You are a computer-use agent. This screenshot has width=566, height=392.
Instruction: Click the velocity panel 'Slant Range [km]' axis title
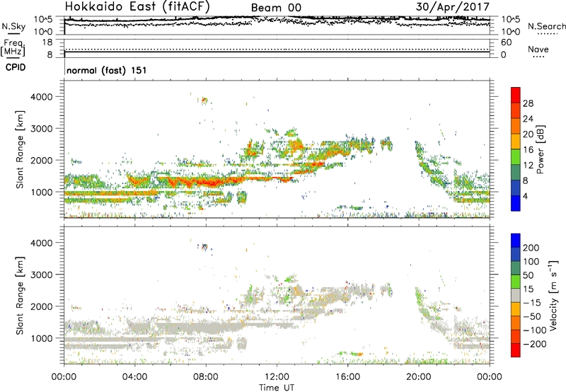20,296
